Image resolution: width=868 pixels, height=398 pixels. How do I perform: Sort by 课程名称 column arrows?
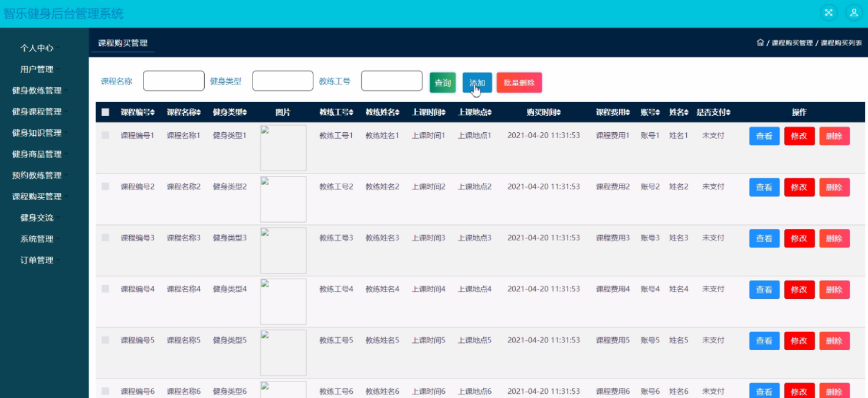(199, 112)
